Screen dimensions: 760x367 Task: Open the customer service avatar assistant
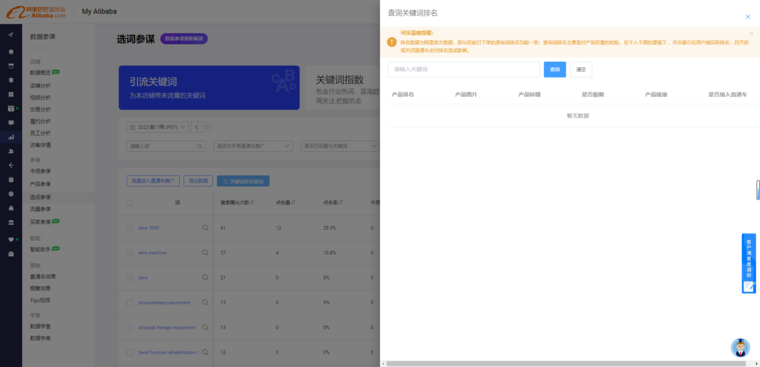click(740, 348)
